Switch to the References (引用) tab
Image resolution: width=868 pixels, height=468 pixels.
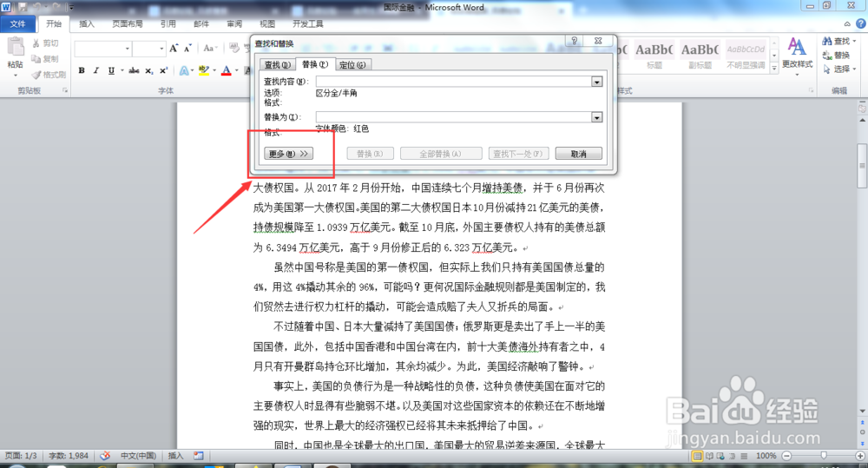pos(168,23)
